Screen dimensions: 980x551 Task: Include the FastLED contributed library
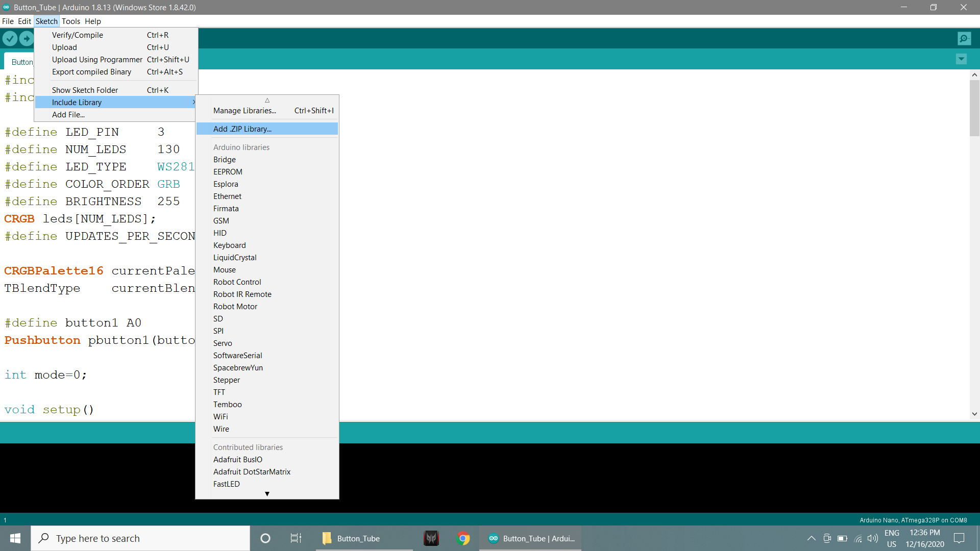(x=226, y=484)
